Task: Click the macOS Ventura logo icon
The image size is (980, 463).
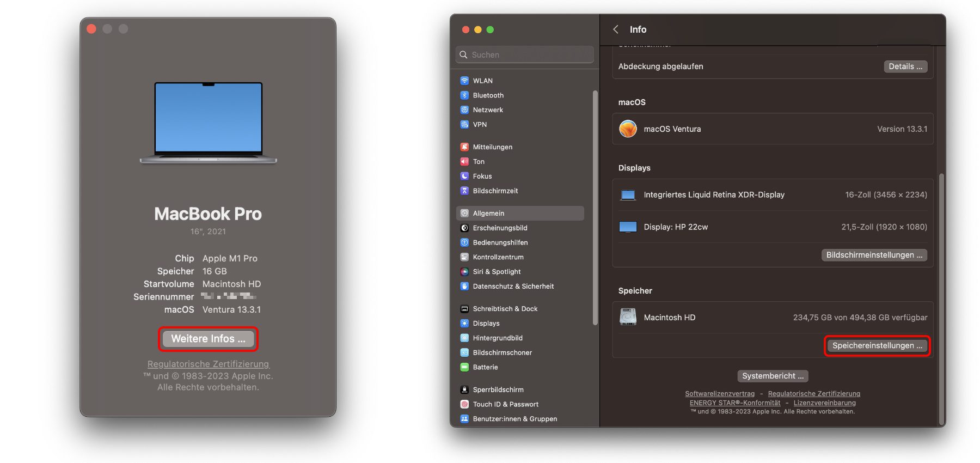Action: [x=628, y=129]
